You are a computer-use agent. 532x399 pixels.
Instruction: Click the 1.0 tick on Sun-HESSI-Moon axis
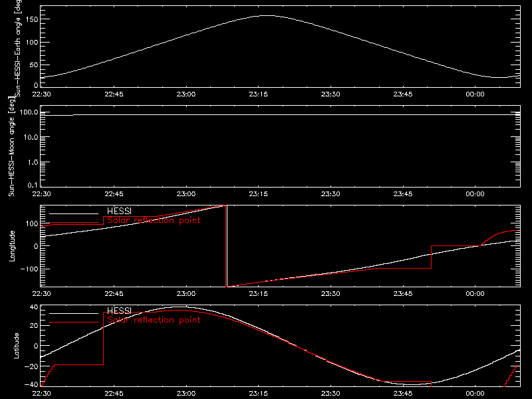tap(33, 162)
